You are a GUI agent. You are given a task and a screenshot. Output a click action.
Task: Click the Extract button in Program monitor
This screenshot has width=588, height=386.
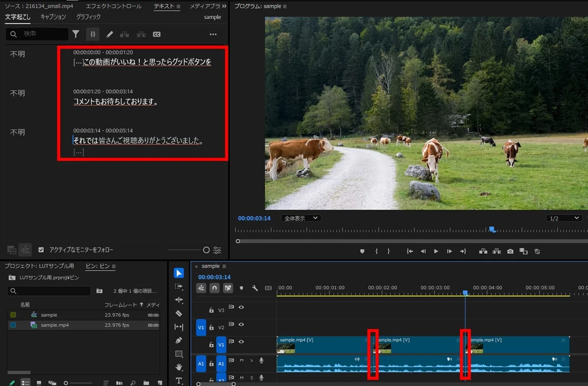click(497, 251)
